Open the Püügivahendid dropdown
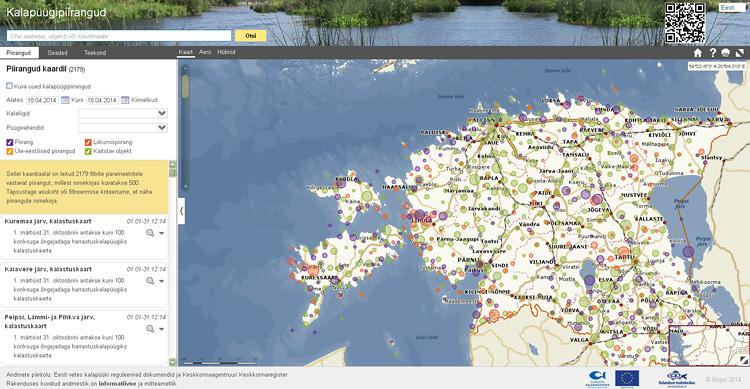Viewport: 750px width, 389px height. 123,128
